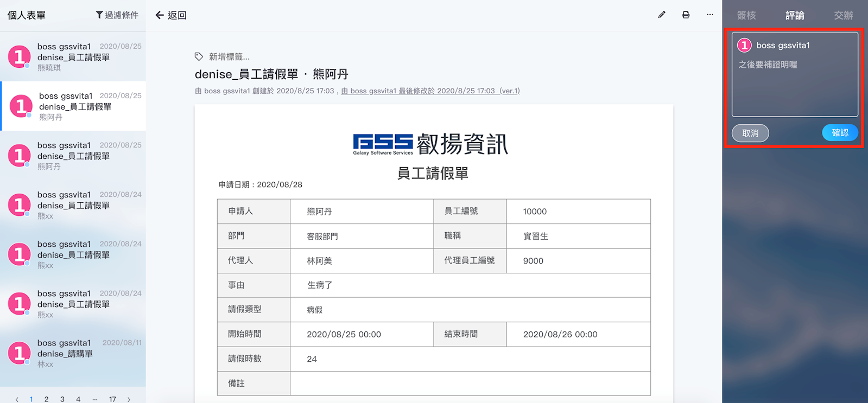This screenshot has height=403, width=868.
Task: Switch to the 簽核 tab
Action: coord(746,15)
